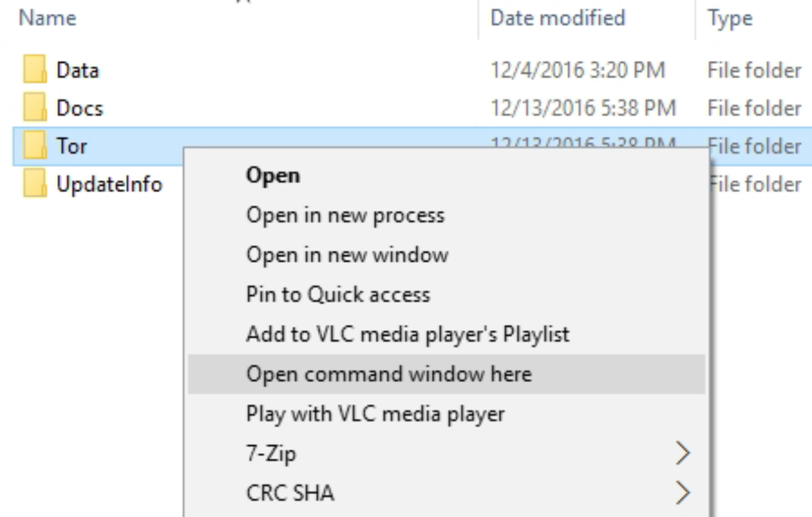Click the UpdateInfo folder icon
812x517 pixels.
(36, 184)
